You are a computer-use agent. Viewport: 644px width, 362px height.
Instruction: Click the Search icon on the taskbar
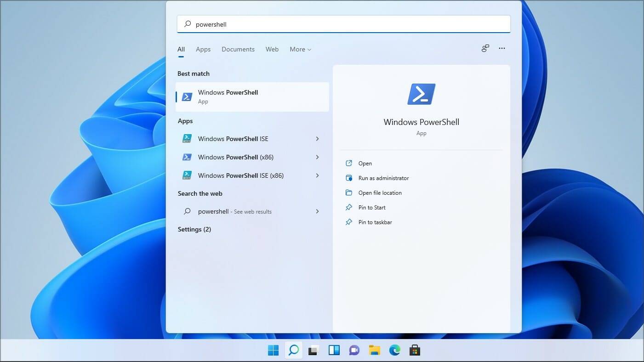point(293,351)
